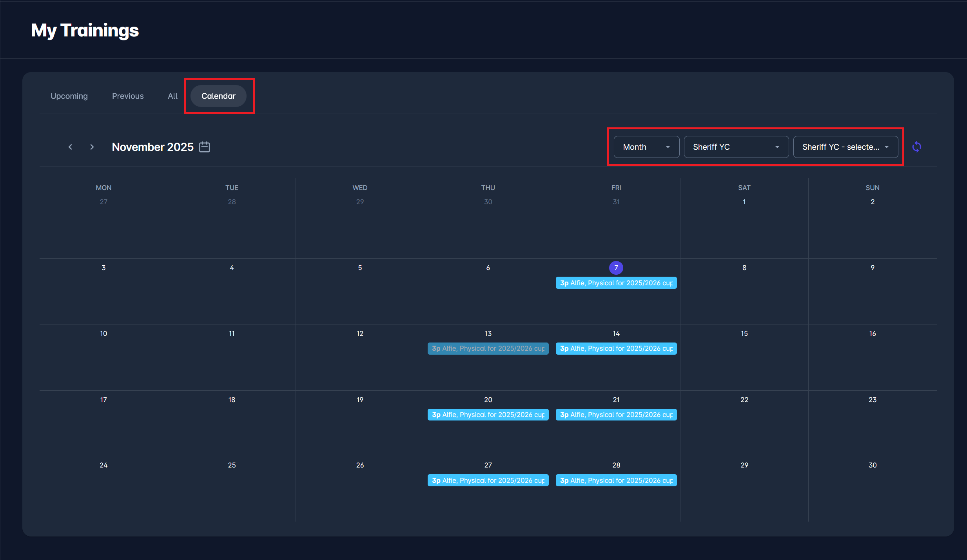Open training event on November 7
This screenshot has height=560, width=967.
(x=616, y=283)
